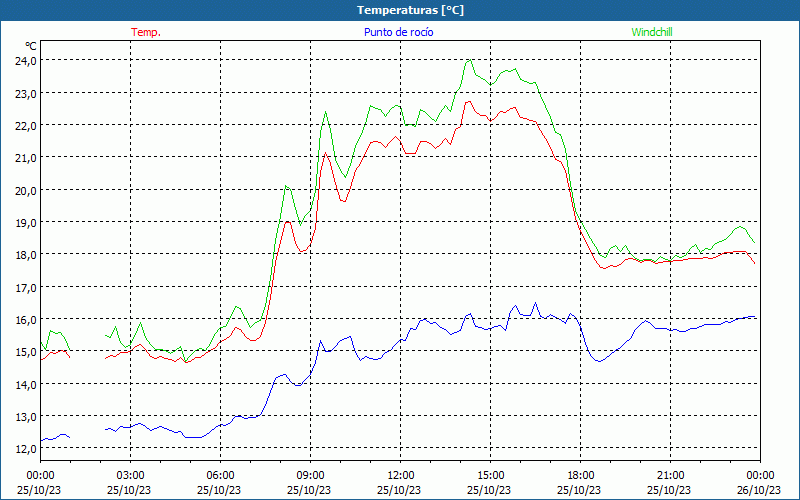The height and width of the screenshot is (500, 800).
Task: Click the '22,0' y-axis value
Action: click(26, 126)
